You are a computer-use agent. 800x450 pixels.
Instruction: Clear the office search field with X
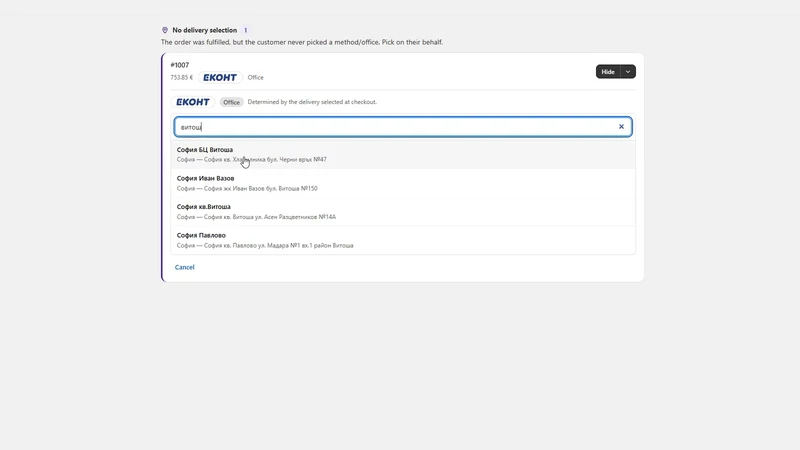tap(621, 127)
